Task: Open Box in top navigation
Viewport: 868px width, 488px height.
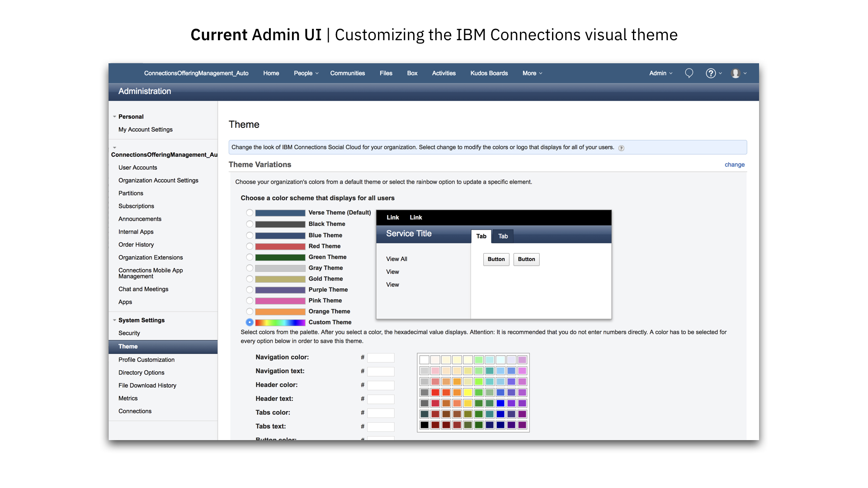Action: click(412, 73)
